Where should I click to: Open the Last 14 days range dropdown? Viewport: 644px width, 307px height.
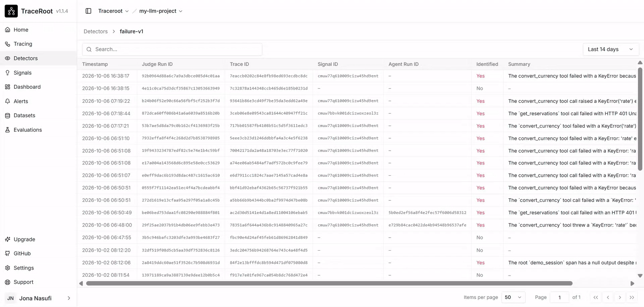click(611, 49)
